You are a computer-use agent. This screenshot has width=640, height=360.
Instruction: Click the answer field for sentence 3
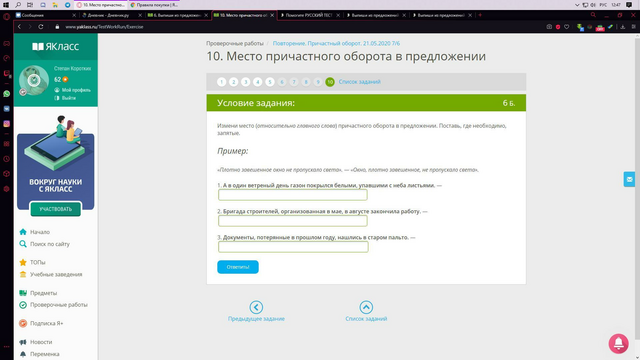pyautogui.click(x=293, y=247)
